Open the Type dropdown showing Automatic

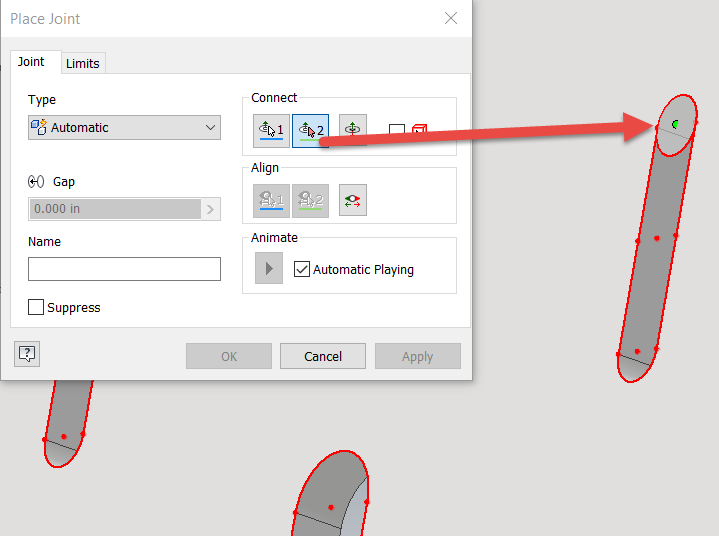(x=124, y=127)
